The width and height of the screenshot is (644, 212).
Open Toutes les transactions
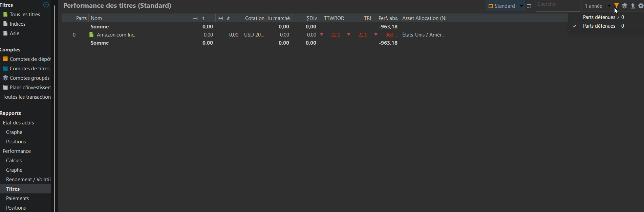(x=27, y=97)
